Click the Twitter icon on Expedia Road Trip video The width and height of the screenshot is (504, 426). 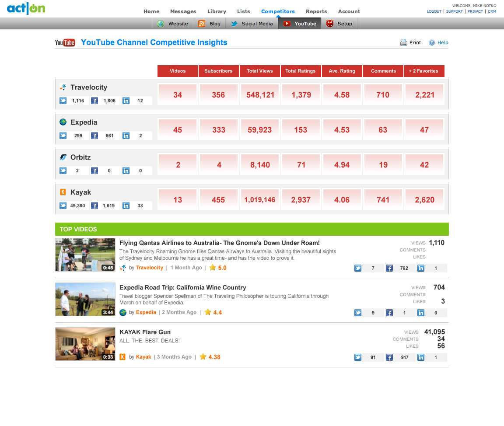coord(358,313)
